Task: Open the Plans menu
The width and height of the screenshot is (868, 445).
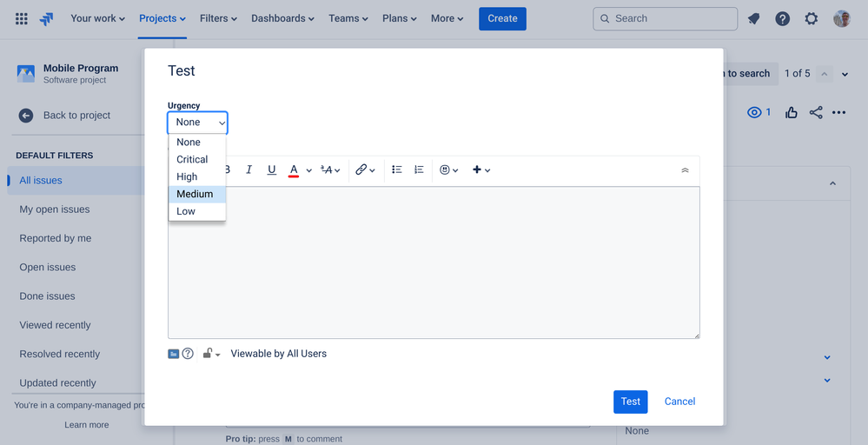Action: click(401, 18)
